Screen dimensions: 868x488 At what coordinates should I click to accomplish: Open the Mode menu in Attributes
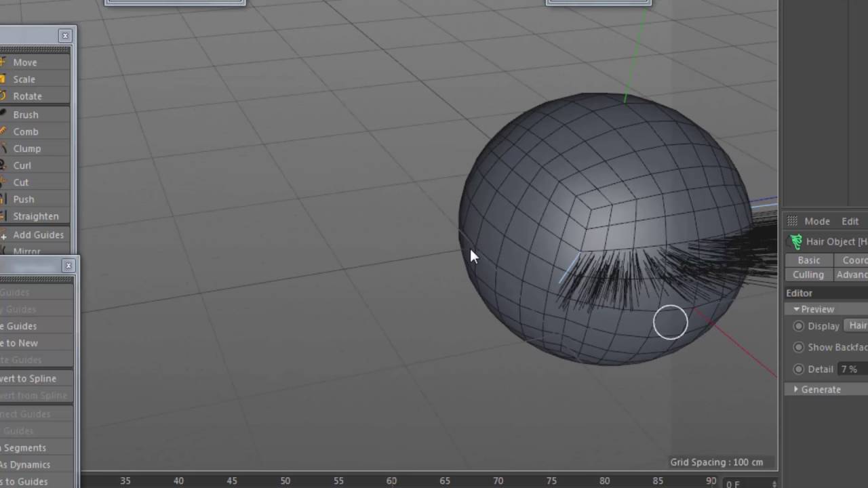coord(816,222)
